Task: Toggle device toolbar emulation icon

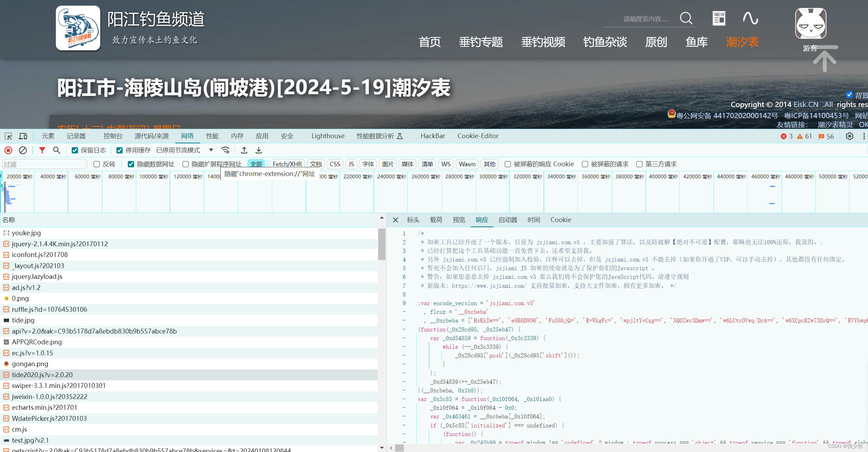Action: click(x=23, y=136)
